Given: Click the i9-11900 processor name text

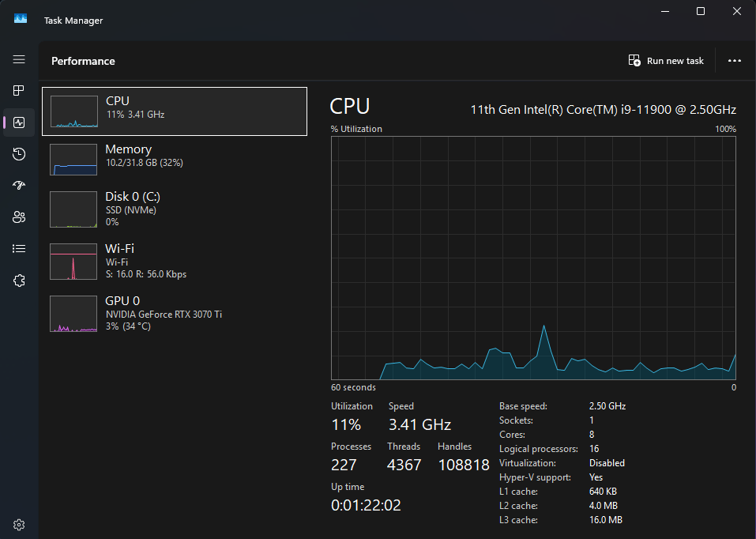Looking at the screenshot, I should pyautogui.click(x=604, y=110).
